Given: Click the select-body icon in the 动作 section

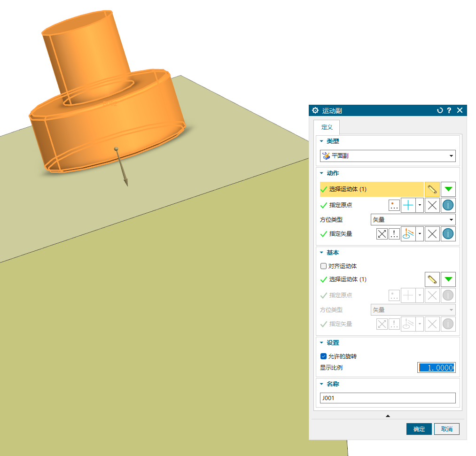Looking at the screenshot, I should pos(432,189).
